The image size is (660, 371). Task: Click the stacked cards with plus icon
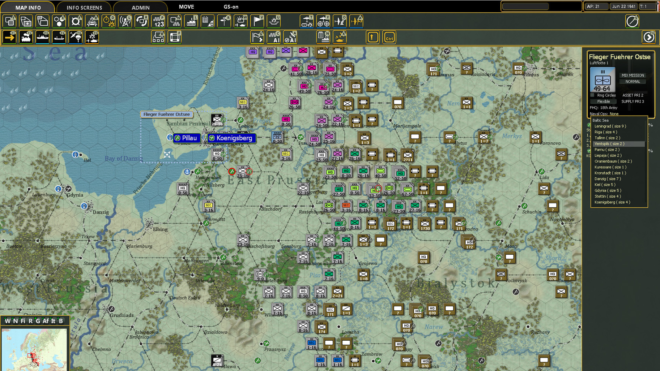pyautogui.click(x=26, y=21)
